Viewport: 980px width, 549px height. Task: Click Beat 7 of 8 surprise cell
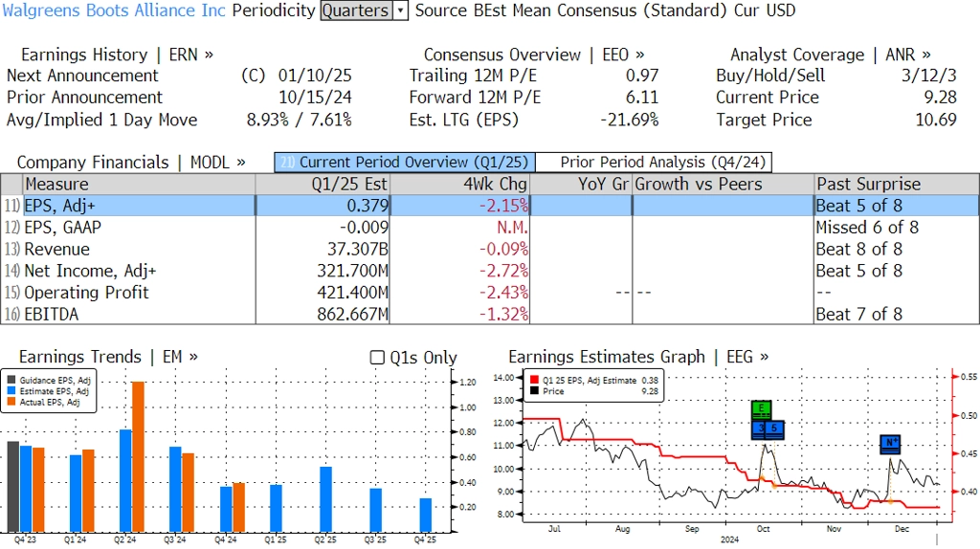pyautogui.click(x=858, y=314)
